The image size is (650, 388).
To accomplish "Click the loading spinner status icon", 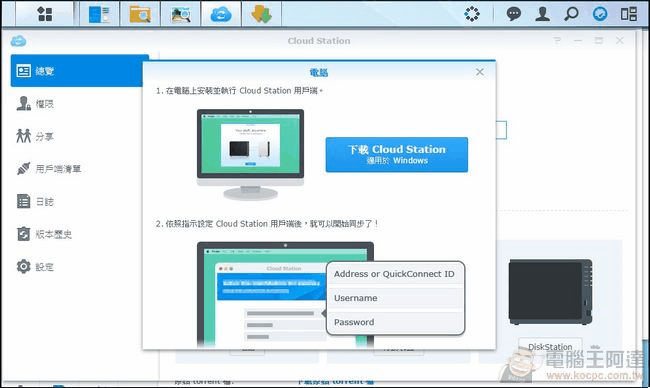I will (x=472, y=14).
